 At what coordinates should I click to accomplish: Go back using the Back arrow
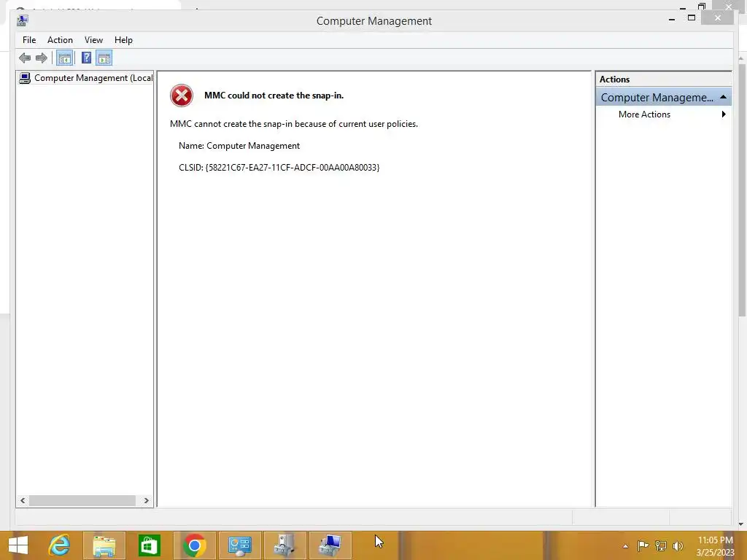click(x=25, y=58)
